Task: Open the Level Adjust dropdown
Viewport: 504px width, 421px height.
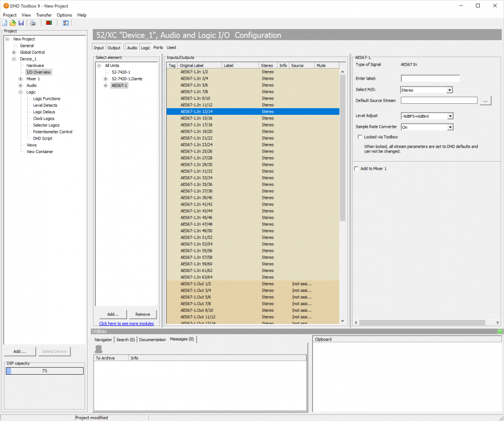Action: tap(450, 116)
